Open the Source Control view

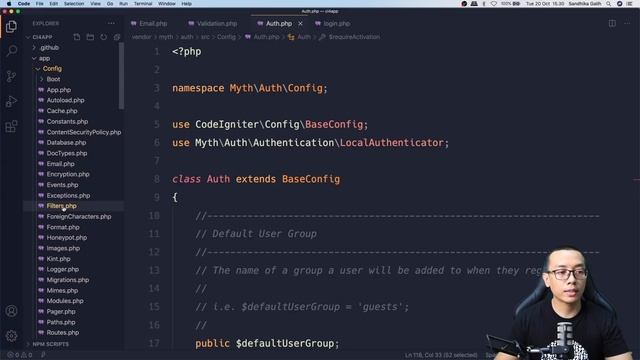pos(11,76)
